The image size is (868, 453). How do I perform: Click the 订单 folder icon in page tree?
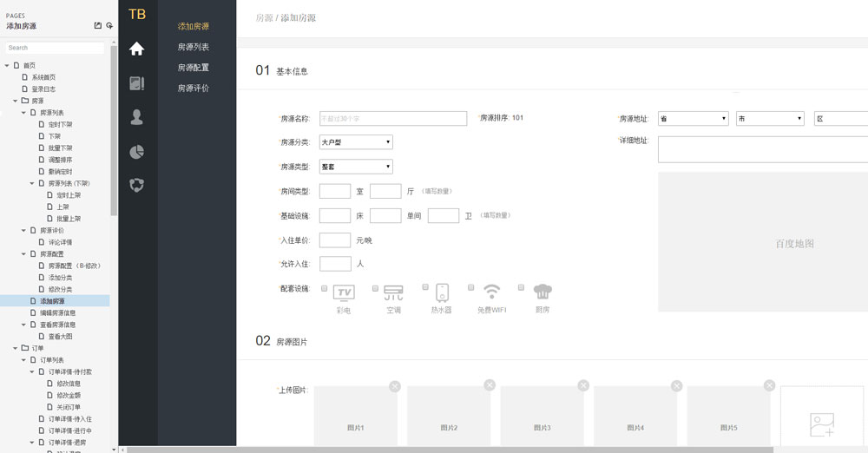[x=25, y=348]
